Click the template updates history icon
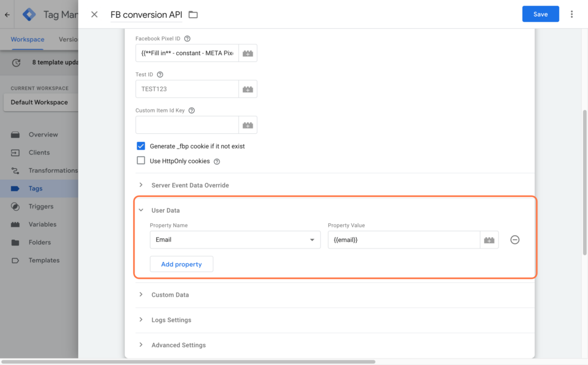Image resolution: width=588 pixels, height=365 pixels. pyautogui.click(x=16, y=63)
